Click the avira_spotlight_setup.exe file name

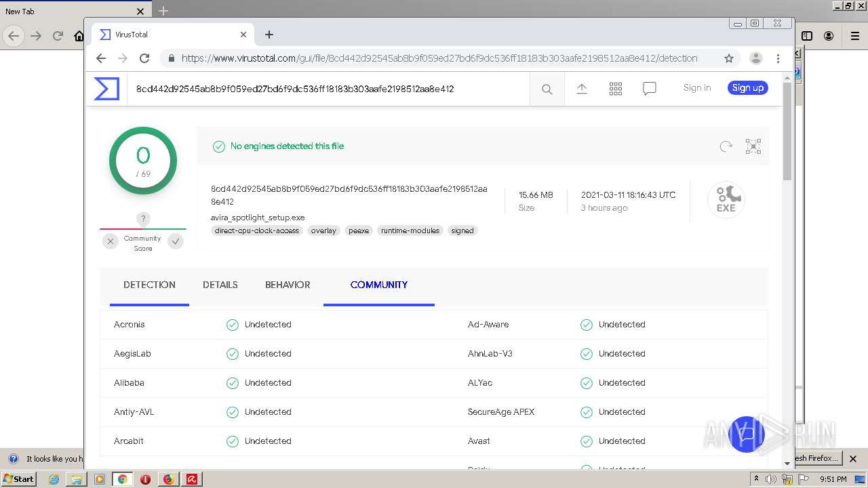[x=258, y=218]
